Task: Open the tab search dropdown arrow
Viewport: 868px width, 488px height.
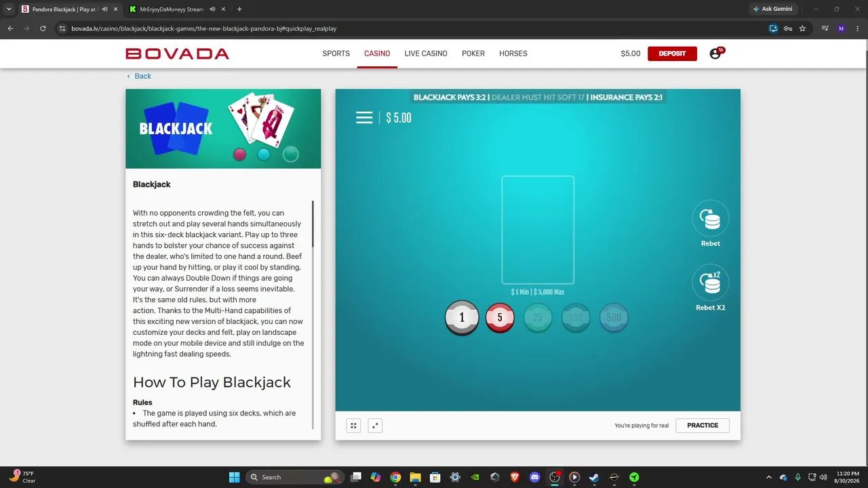Action: (x=9, y=9)
